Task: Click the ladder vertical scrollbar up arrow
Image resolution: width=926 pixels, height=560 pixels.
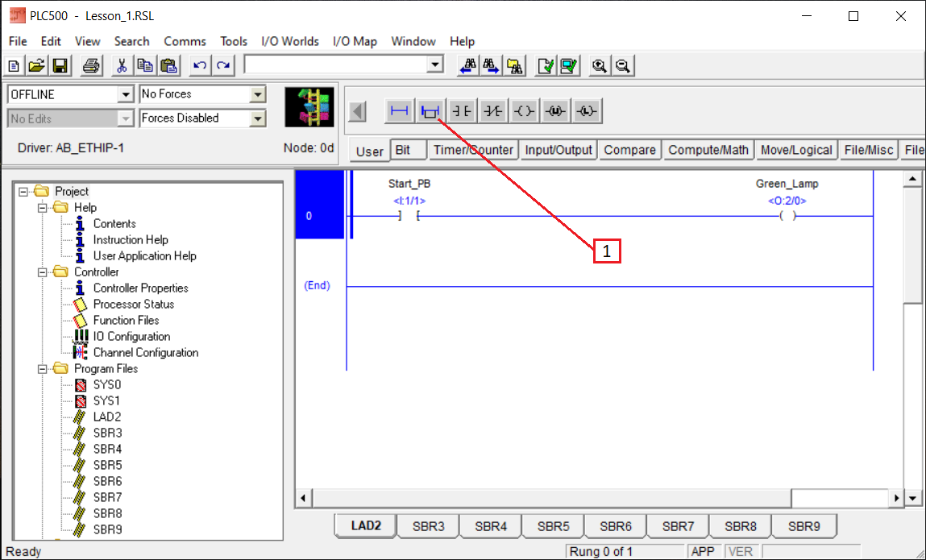Action: pos(912,179)
